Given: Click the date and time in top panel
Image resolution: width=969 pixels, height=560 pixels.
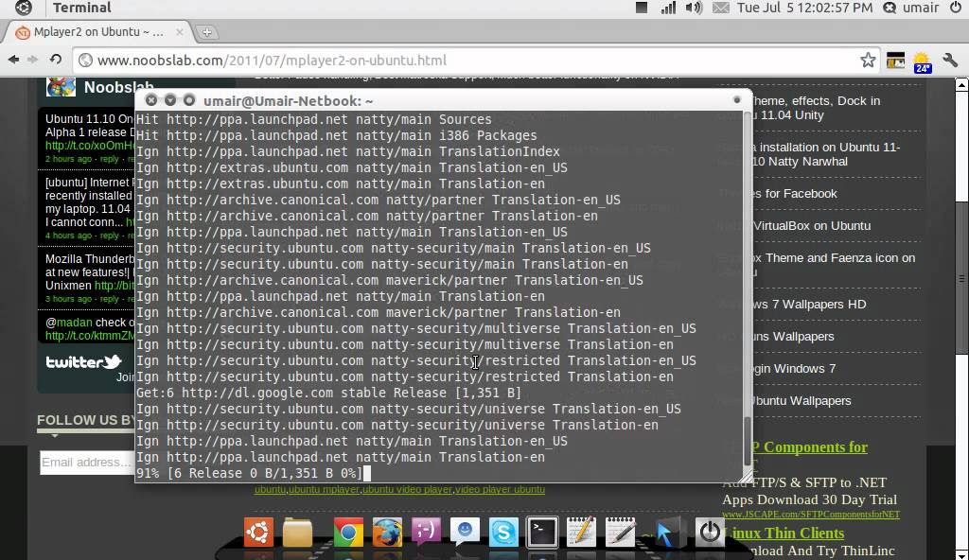Looking at the screenshot, I should click(804, 8).
